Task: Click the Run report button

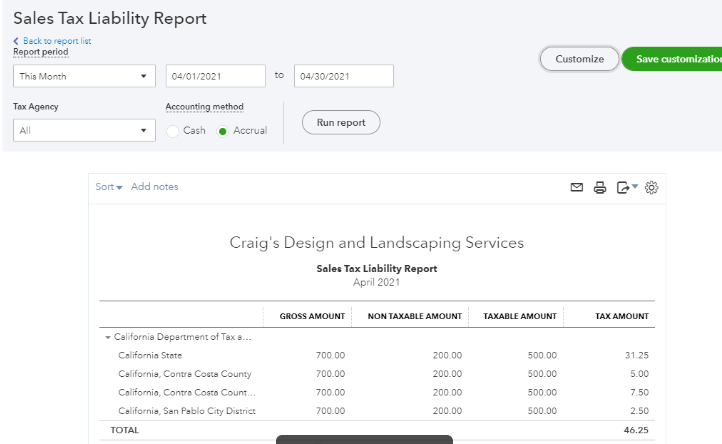Action: (341, 123)
